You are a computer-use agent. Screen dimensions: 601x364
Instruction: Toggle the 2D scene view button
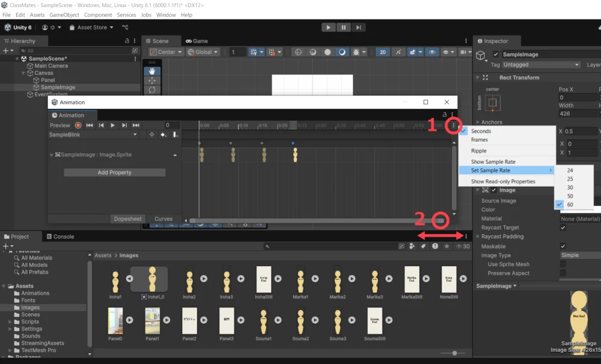click(383, 52)
